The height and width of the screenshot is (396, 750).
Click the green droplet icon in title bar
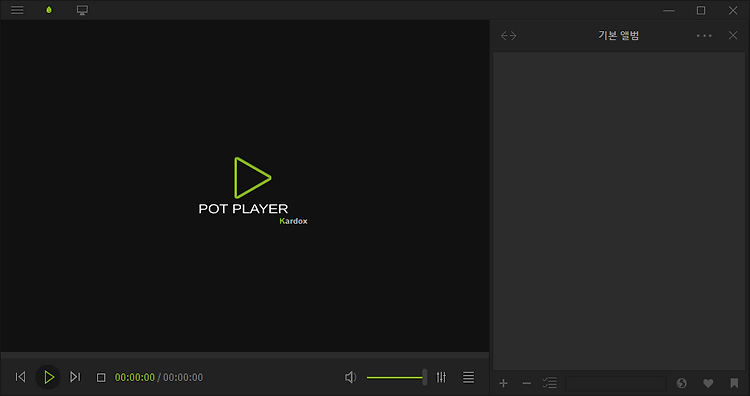pyautogui.click(x=49, y=10)
